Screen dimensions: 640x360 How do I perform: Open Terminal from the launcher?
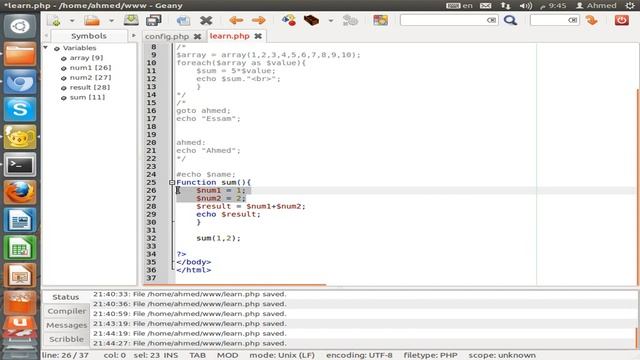coord(20,164)
